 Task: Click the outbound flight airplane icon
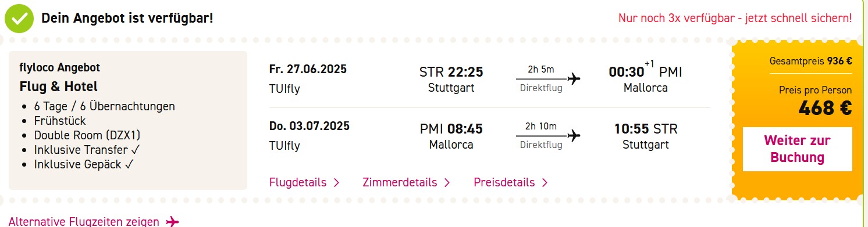click(574, 78)
